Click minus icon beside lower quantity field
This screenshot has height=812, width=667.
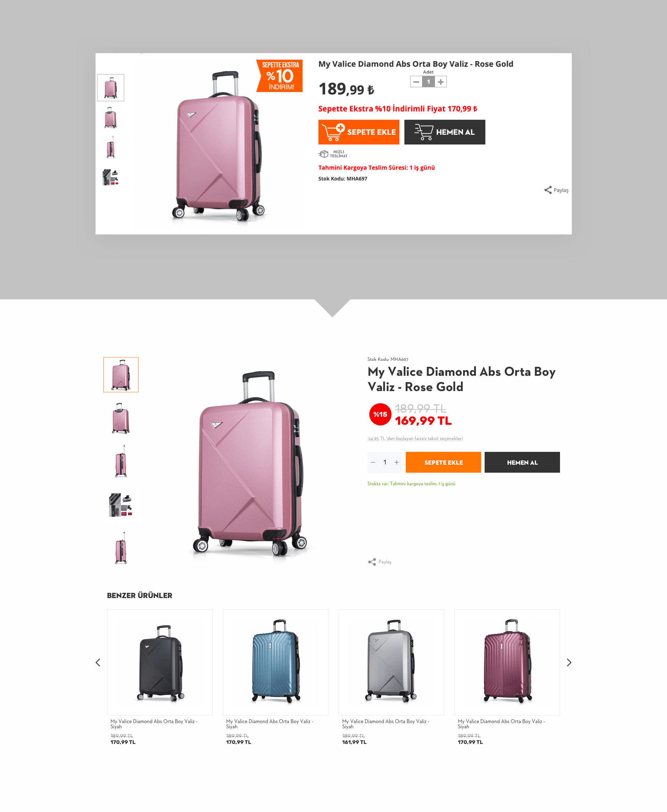pos(373,463)
